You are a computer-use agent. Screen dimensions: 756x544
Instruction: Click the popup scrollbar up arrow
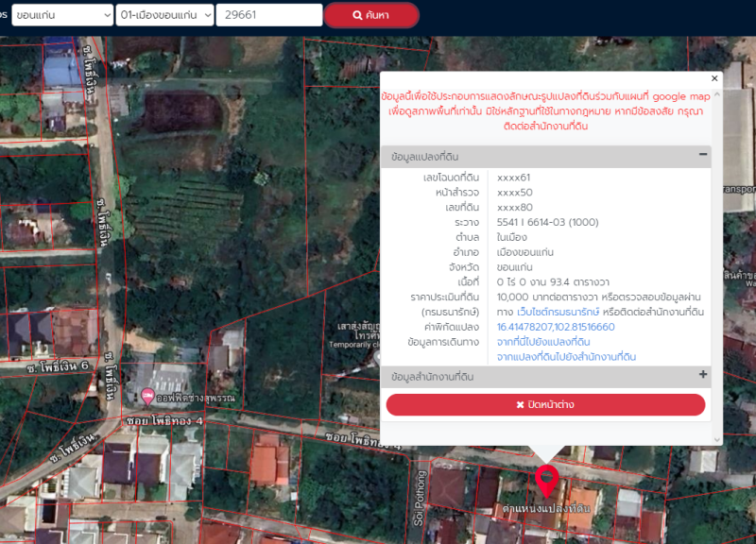click(x=716, y=93)
